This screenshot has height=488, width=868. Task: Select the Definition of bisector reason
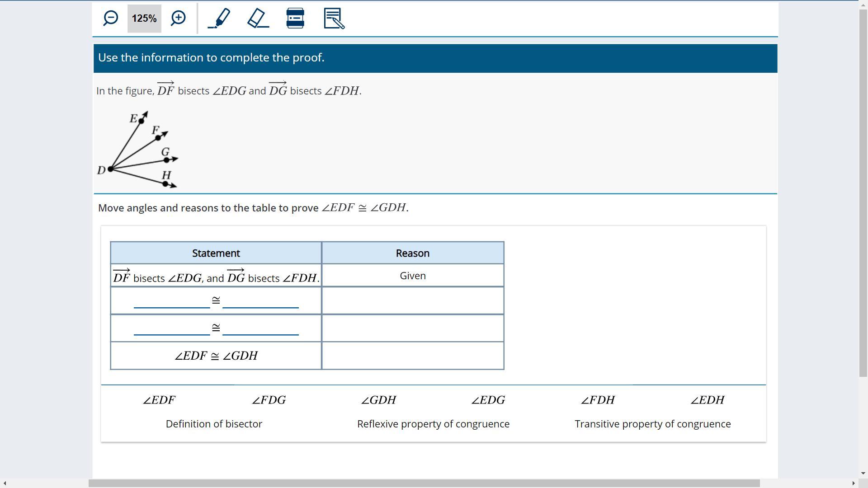click(214, 424)
